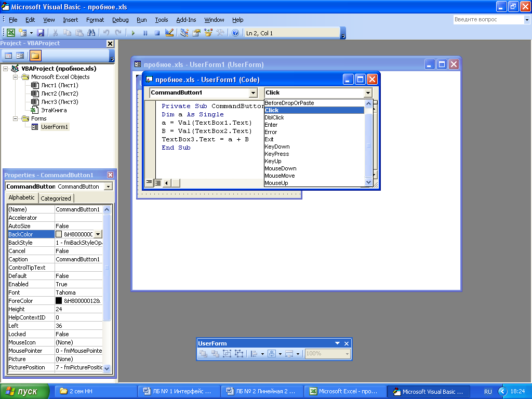Choose BeforeDropOrPaste from the event list
The image size is (532, 399).
(314, 103)
